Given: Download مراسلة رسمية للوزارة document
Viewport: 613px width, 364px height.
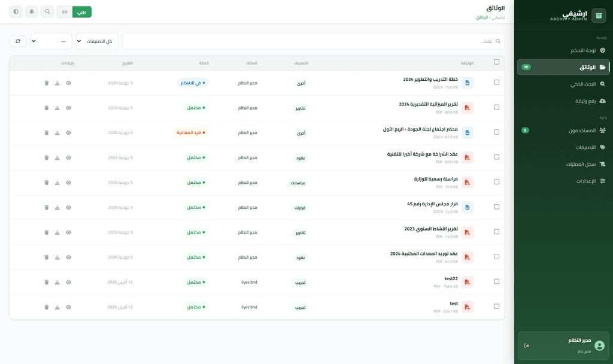Looking at the screenshot, I should 57,183.
